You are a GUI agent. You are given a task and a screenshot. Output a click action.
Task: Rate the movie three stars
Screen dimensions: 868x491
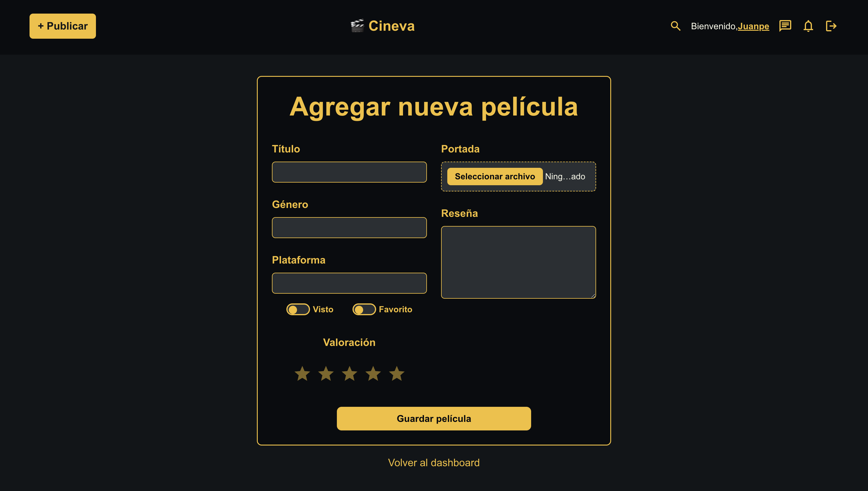(350, 374)
